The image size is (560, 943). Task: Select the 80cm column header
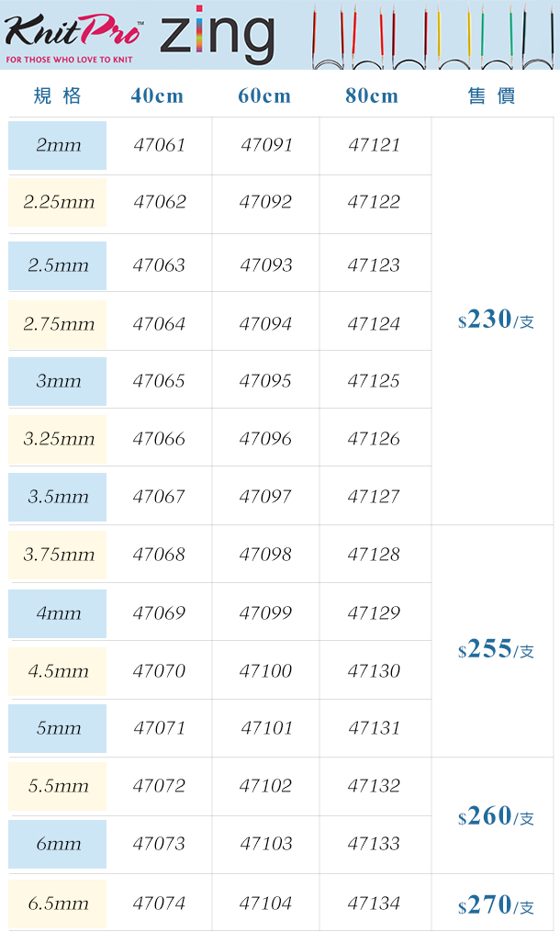372,95
